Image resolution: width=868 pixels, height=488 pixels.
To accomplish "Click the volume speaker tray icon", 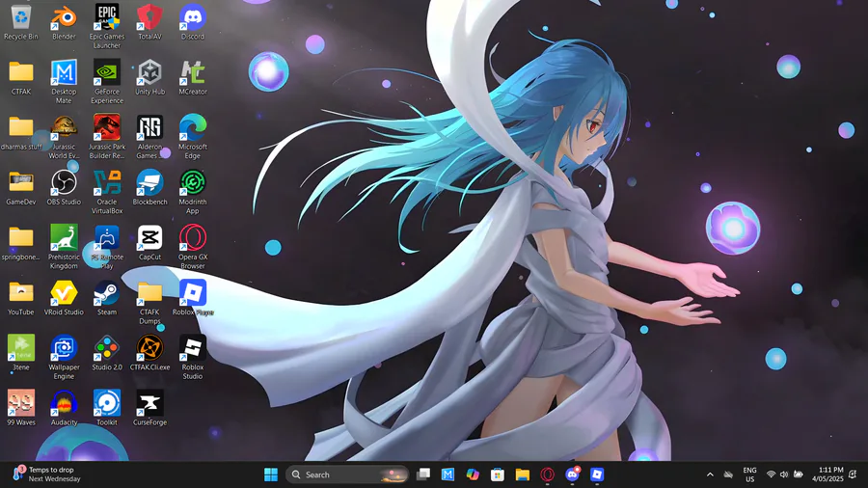I will 784,474.
